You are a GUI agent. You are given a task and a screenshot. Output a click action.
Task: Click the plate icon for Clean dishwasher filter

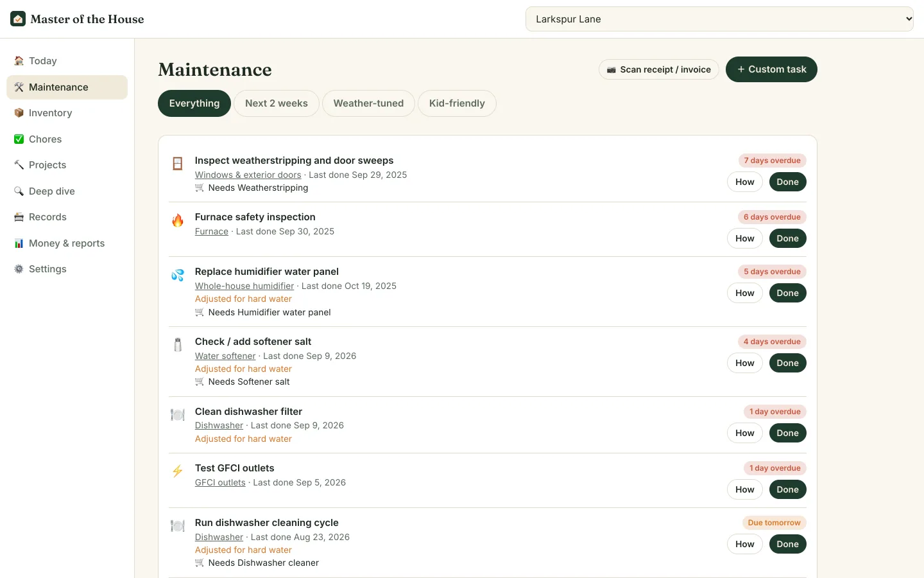click(x=178, y=415)
